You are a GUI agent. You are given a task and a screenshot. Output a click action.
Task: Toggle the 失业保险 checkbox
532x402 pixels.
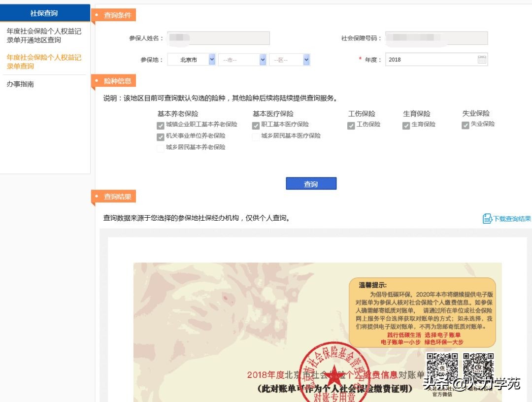pyautogui.click(x=465, y=125)
